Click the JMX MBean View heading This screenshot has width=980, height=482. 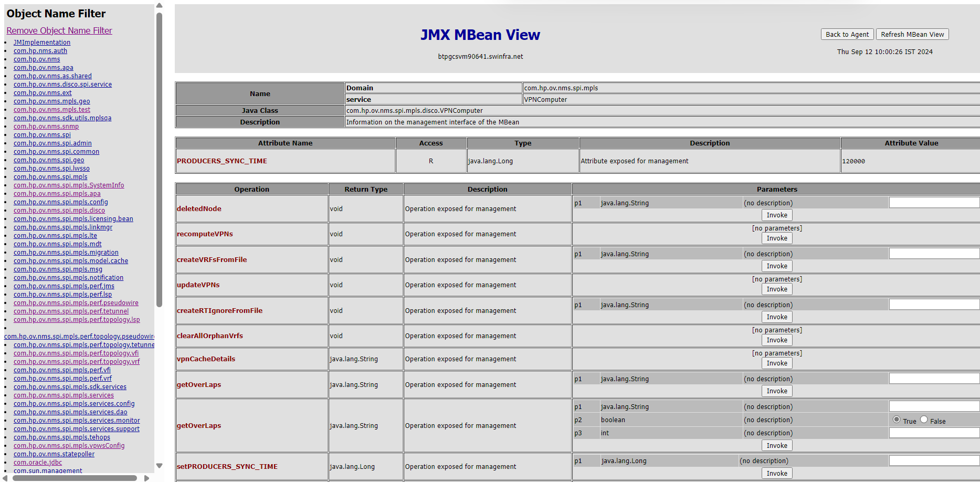(480, 35)
